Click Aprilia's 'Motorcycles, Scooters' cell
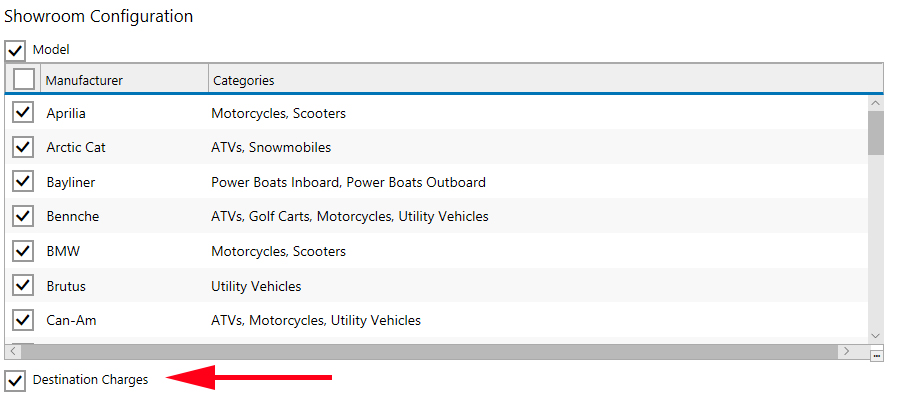 click(278, 113)
